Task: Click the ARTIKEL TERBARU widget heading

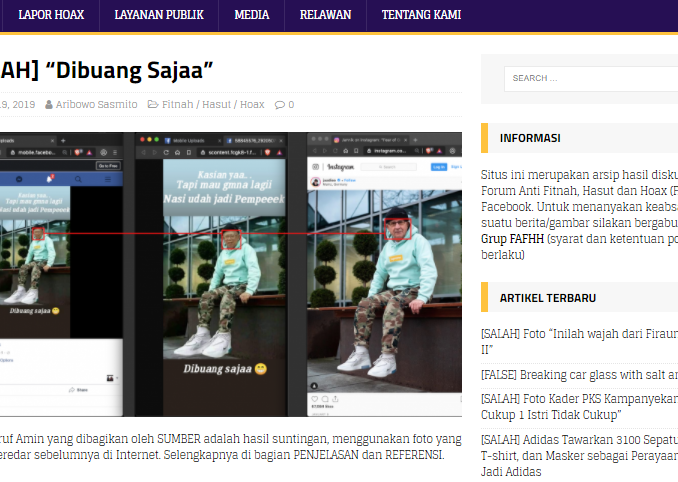Action: pyautogui.click(x=548, y=298)
